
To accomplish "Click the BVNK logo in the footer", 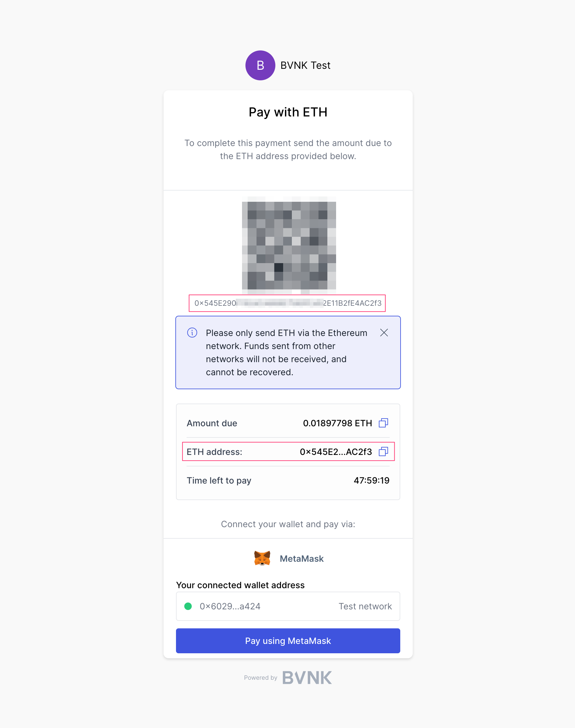I will tap(307, 678).
